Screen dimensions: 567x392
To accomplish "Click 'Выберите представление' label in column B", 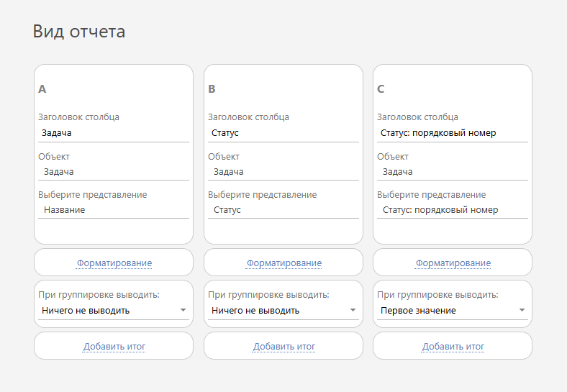I will pos(262,194).
